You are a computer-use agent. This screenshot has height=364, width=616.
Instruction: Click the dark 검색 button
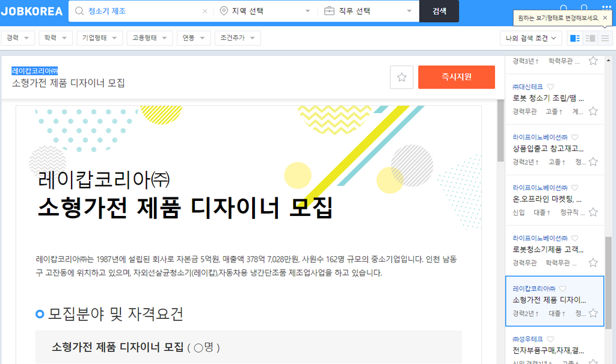[x=439, y=11]
